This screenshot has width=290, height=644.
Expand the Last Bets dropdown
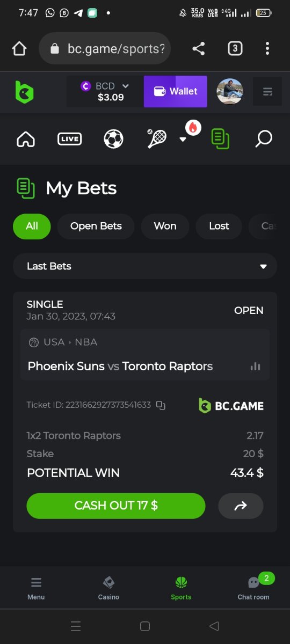(x=145, y=266)
